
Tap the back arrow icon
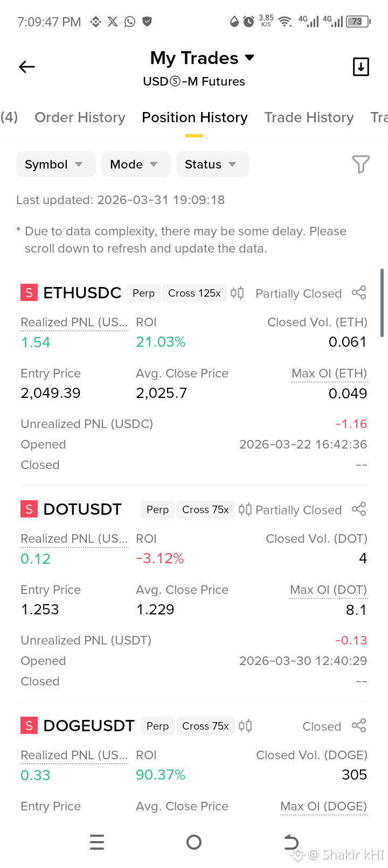[27, 67]
